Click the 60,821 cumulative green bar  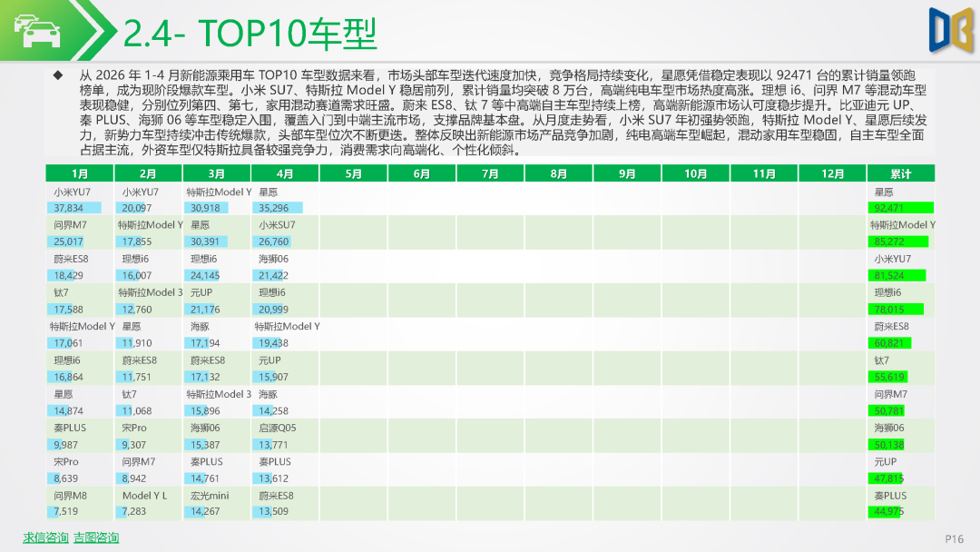(890, 342)
